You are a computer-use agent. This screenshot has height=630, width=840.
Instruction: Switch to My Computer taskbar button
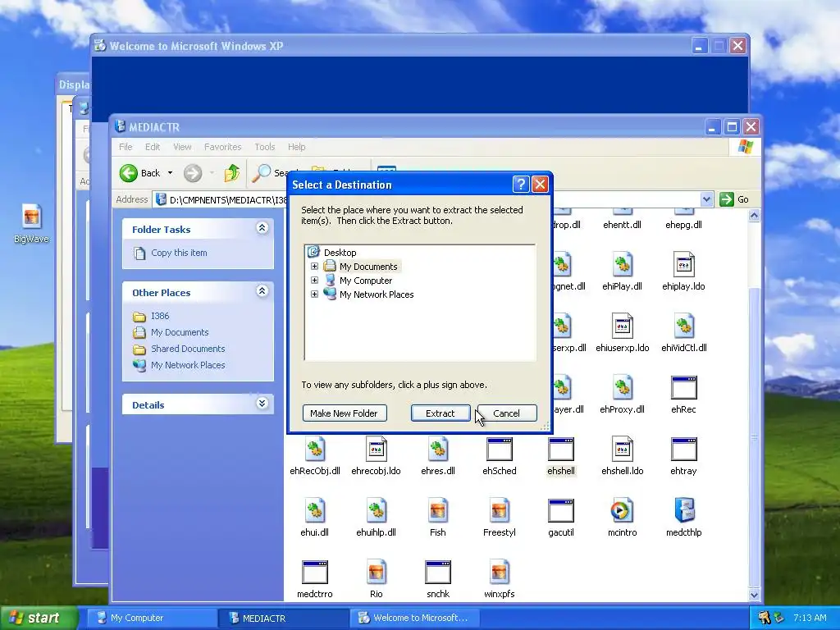[151, 618]
